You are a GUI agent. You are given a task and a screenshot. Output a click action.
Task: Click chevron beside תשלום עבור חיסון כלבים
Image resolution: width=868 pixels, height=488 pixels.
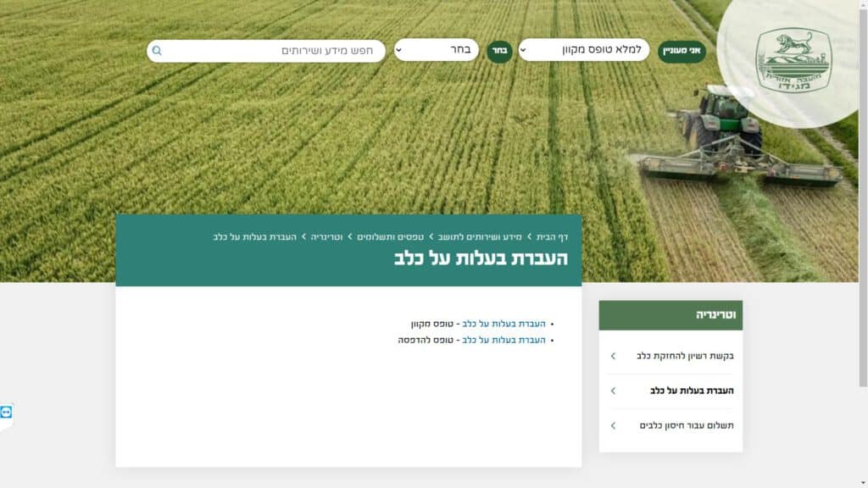613,425
